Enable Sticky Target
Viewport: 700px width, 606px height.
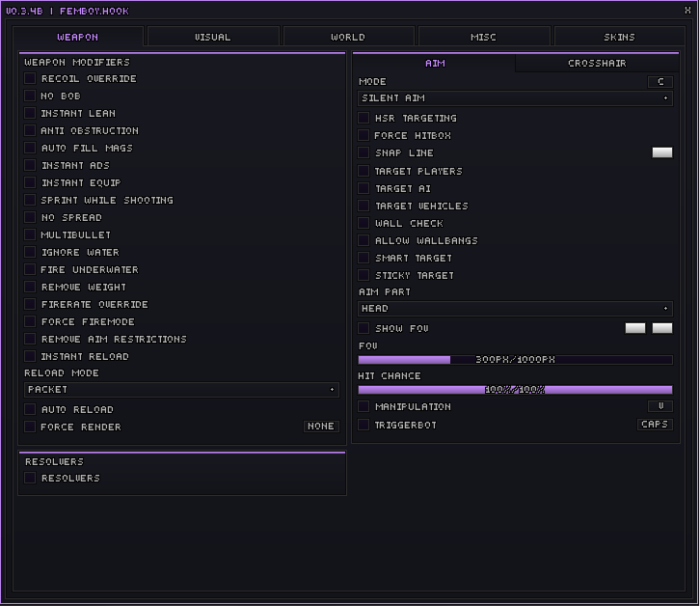pyautogui.click(x=363, y=275)
